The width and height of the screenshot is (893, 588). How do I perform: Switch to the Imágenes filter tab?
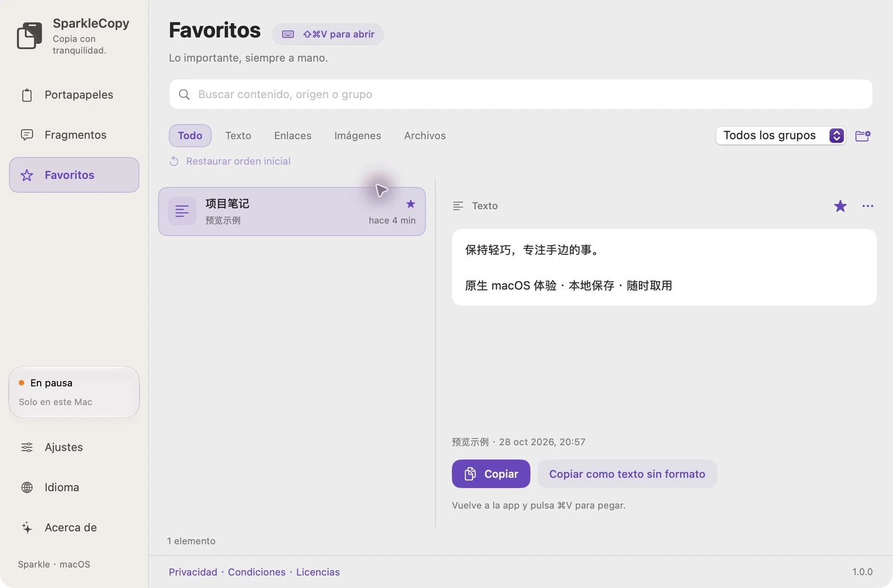358,136
